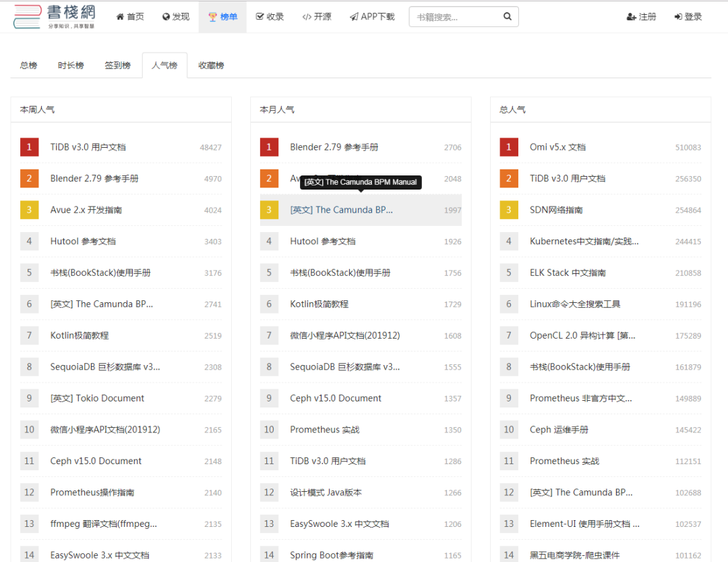Open SDN网络指南 entry
This screenshot has width=728, height=562.
556,210
